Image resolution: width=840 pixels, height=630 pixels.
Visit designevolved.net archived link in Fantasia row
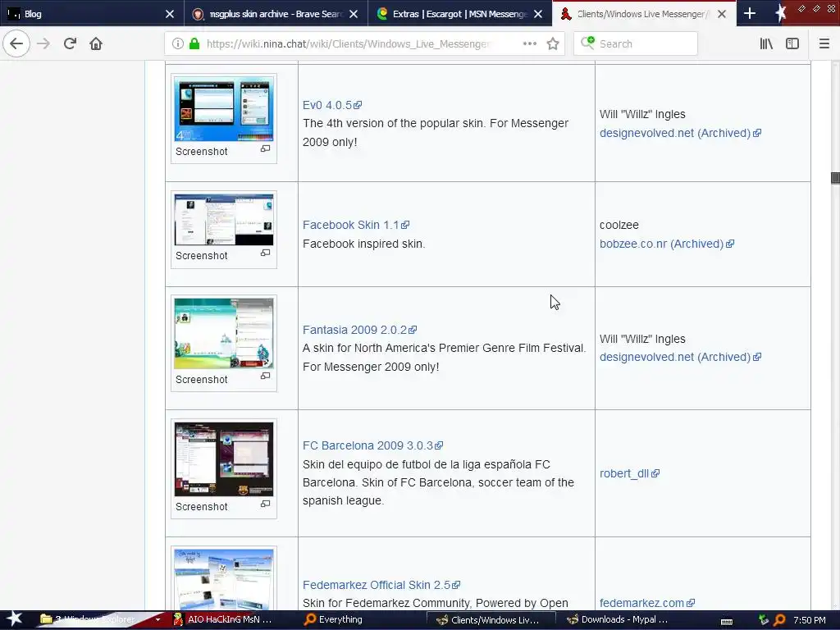coord(680,357)
